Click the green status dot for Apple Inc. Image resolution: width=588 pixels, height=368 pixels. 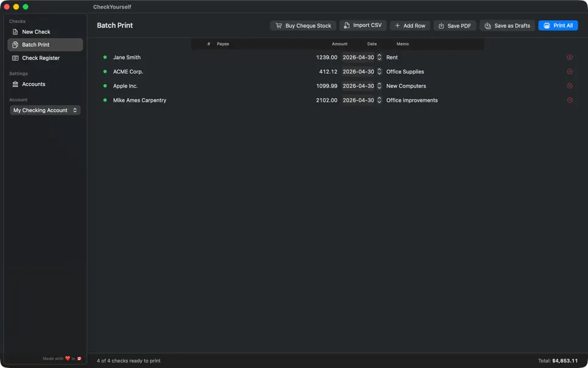105,86
